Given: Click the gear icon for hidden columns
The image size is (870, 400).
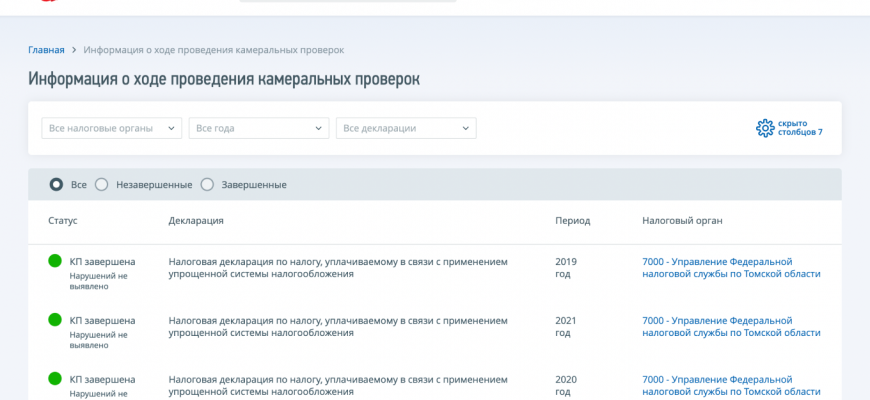Looking at the screenshot, I should click(x=765, y=128).
